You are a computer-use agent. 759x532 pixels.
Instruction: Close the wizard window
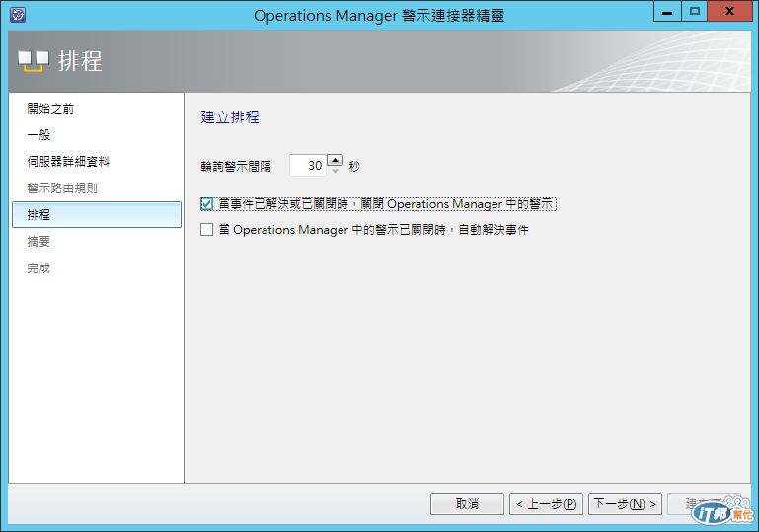pos(730,11)
